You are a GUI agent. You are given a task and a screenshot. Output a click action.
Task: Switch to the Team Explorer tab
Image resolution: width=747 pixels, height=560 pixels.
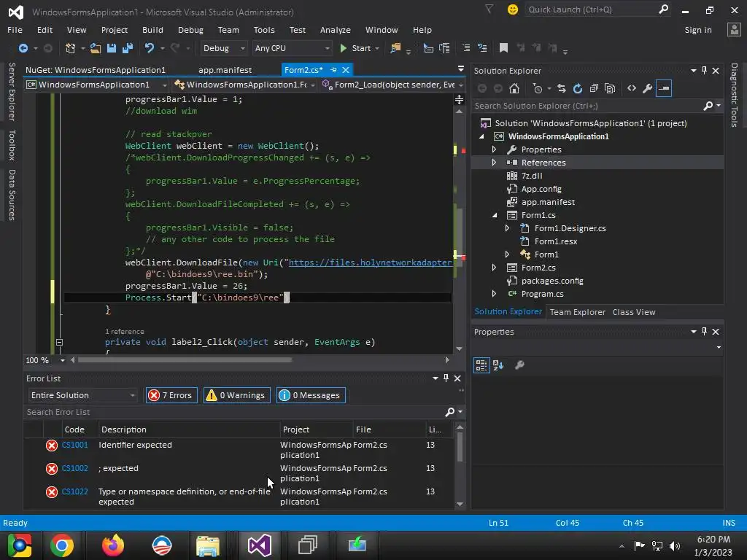(578, 312)
